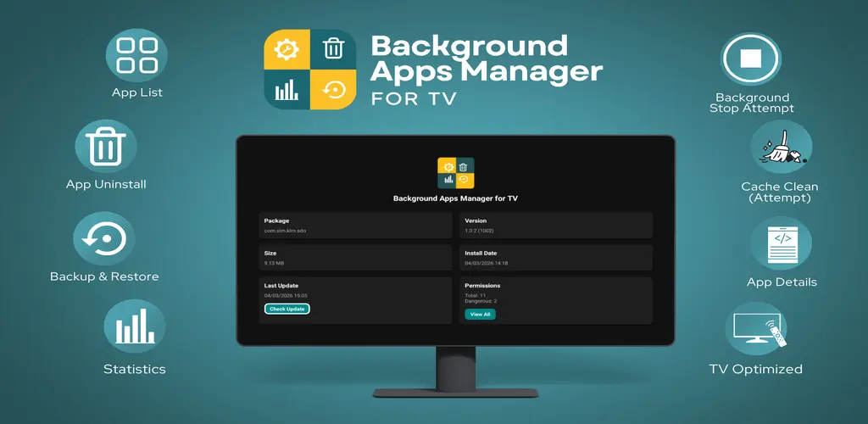The width and height of the screenshot is (868, 424).
Task: Click the App Uninstall label text
Action: (106, 184)
